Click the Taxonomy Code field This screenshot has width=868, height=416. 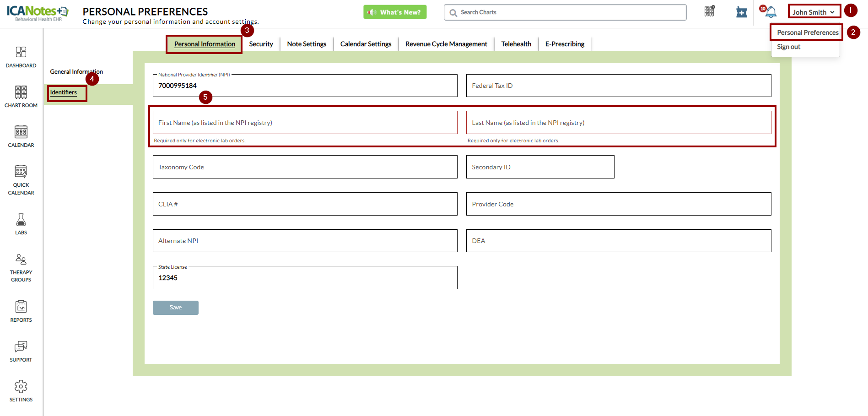[x=305, y=167]
